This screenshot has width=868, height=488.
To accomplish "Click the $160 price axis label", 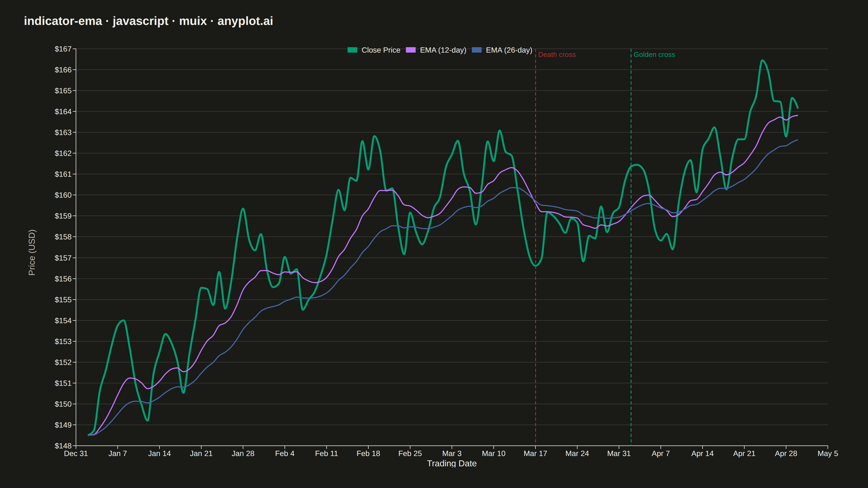I will tap(63, 195).
